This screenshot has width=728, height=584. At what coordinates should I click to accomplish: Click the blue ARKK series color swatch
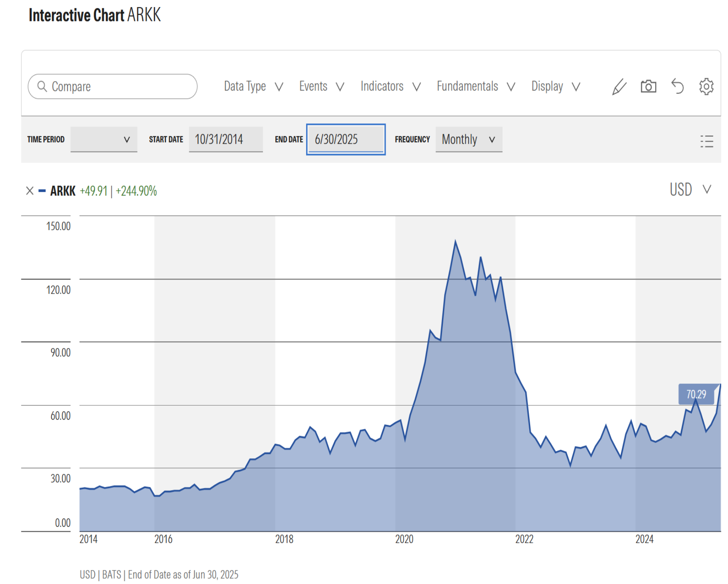tap(42, 191)
